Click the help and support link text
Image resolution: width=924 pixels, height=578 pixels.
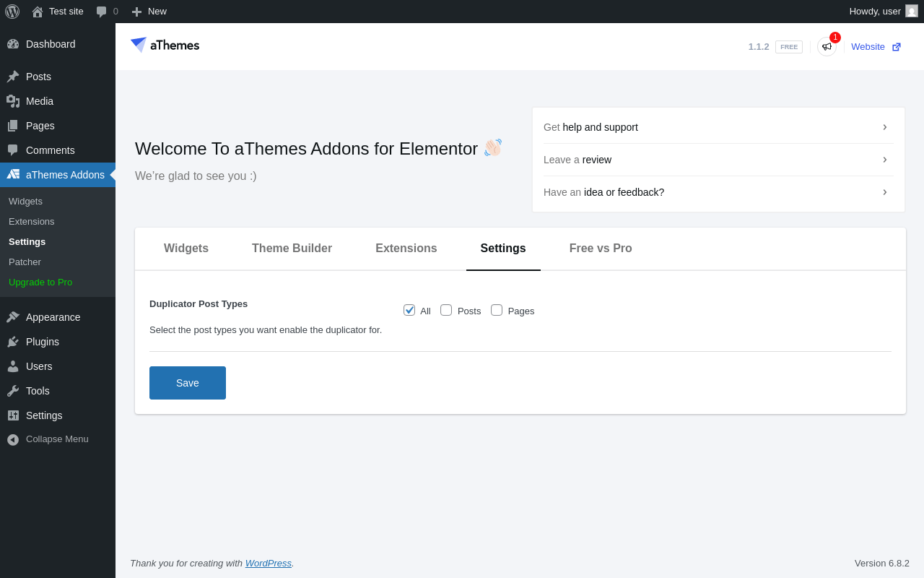pos(601,127)
